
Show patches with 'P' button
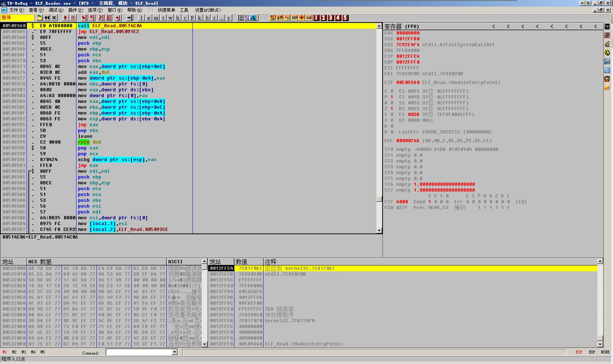click(x=192, y=18)
